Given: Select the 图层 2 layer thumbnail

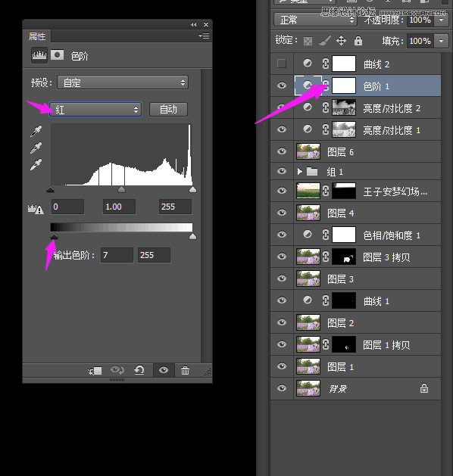Looking at the screenshot, I should click(x=308, y=322).
